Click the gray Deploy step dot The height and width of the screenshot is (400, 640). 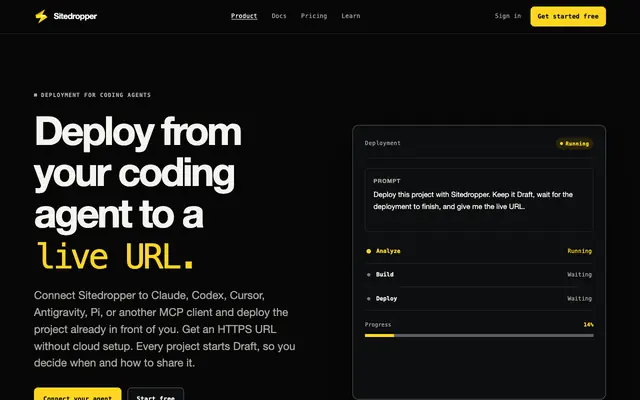pyautogui.click(x=369, y=299)
